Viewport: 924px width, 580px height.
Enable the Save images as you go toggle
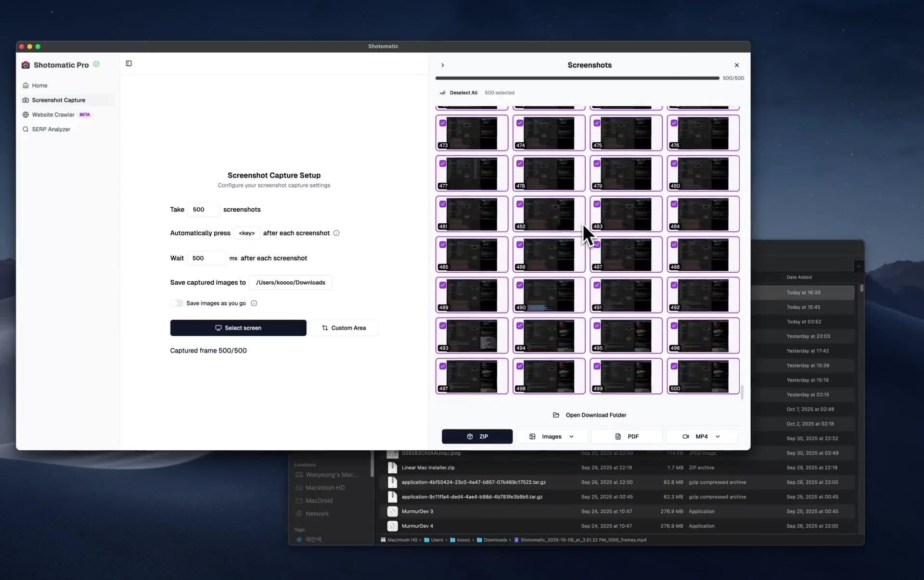coord(176,303)
